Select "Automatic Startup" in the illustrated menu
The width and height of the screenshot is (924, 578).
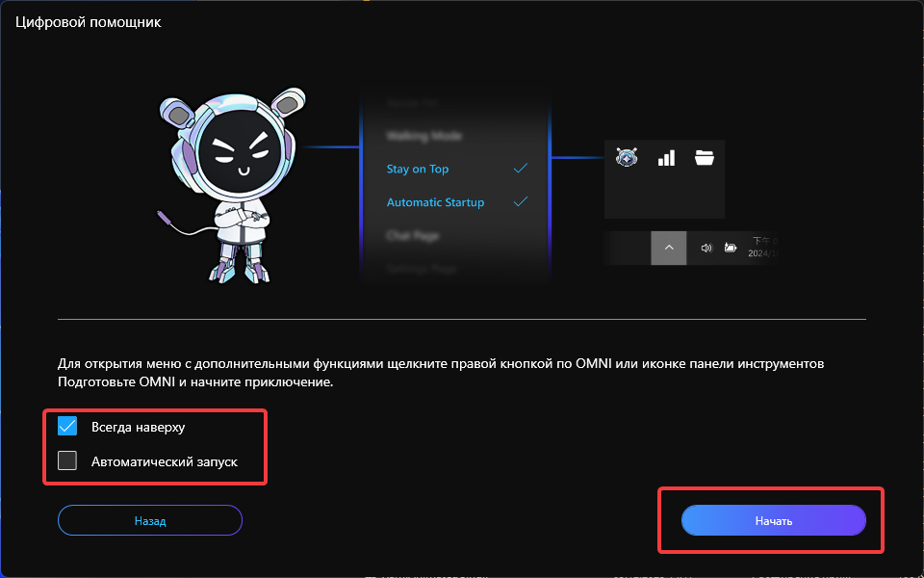pos(435,203)
